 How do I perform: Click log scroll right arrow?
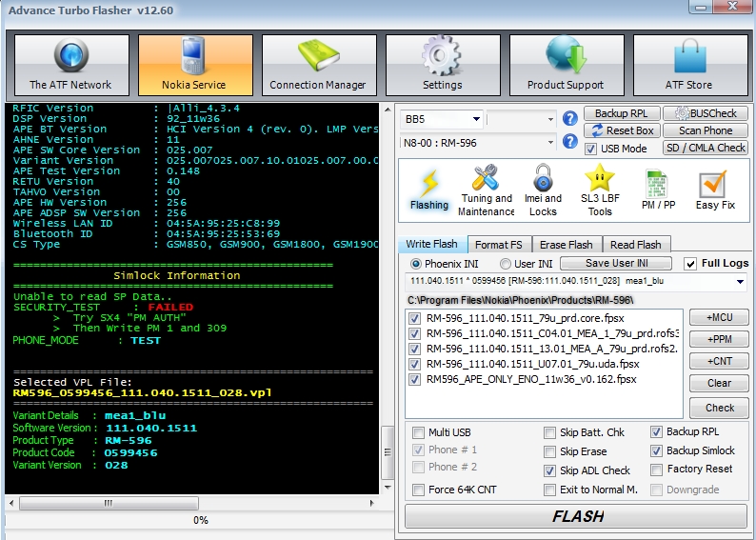click(371, 503)
